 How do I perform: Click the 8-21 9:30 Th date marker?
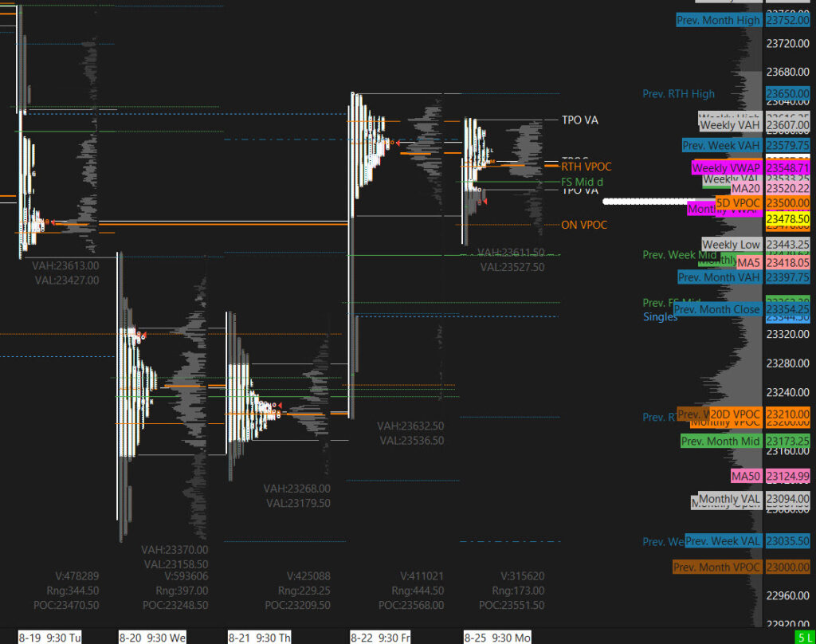click(259, 638)
